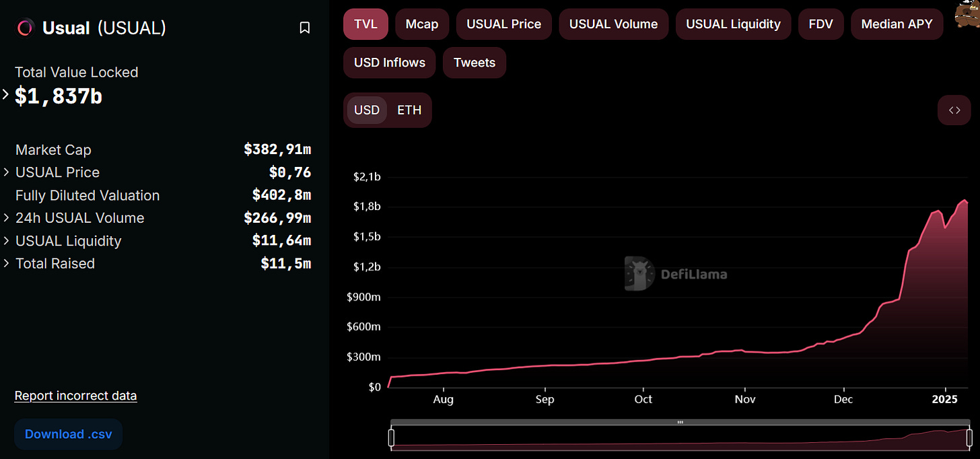
Task: Enable the USD Inflows chart metric
Action: (390, 63)
